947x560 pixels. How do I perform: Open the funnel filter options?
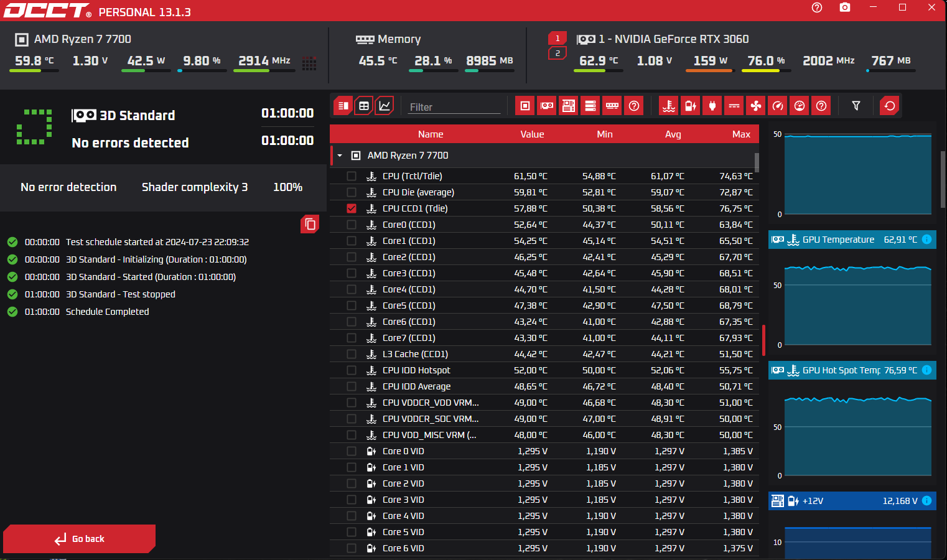(856, 106)
